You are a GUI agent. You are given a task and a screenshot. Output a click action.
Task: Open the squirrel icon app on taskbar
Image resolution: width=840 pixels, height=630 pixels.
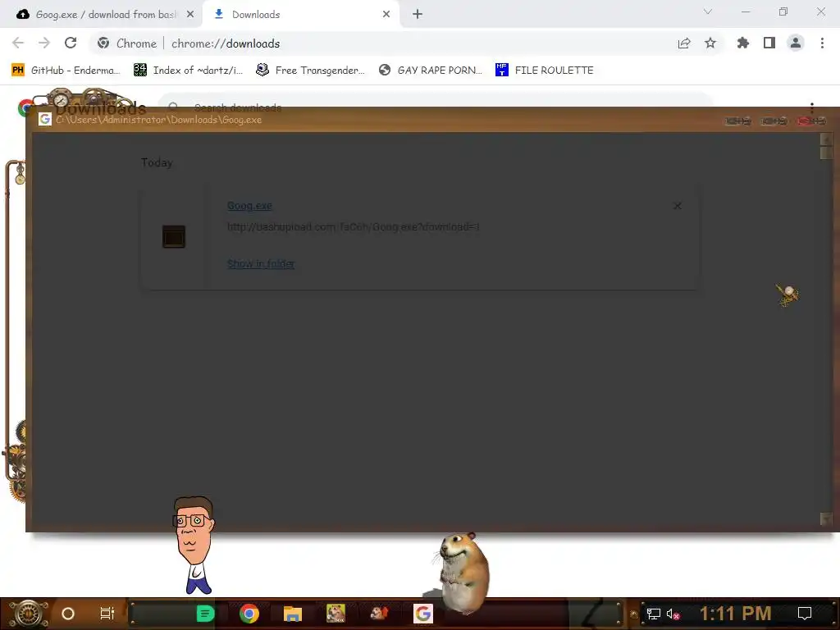pos(379,613)
